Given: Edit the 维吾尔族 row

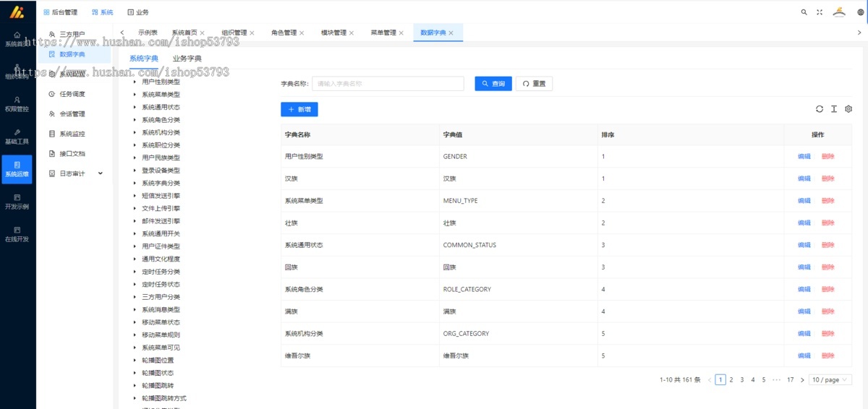Looking at the screenshot, I should [804, 356].
